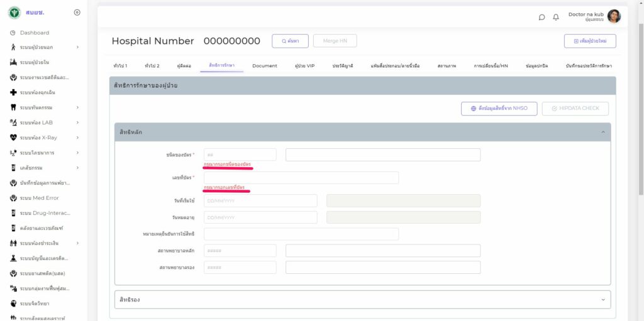Click the เพิ่มผู้ป่วยใหม่ button
Image resolution: width=644 pixels, height=321 pixels.
tap(589, 41)
